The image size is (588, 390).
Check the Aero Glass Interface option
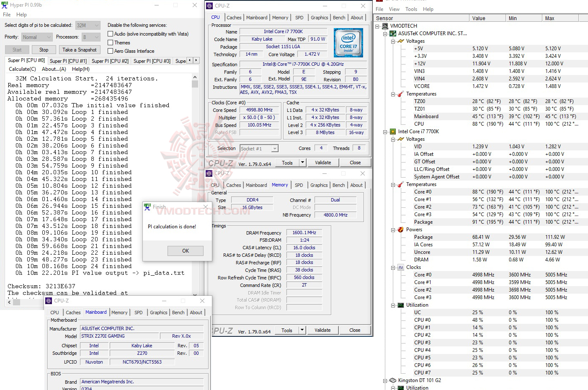111,51
